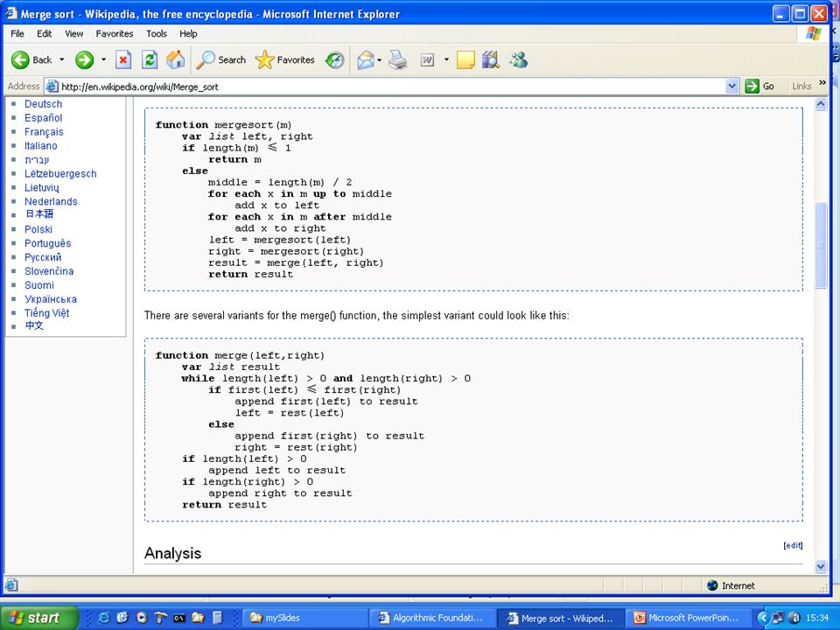This screenshot has height=630, width=840.
Task: Click the vertical scrollbar thumb
Action: pyautogui.click(x=820, y=245)
